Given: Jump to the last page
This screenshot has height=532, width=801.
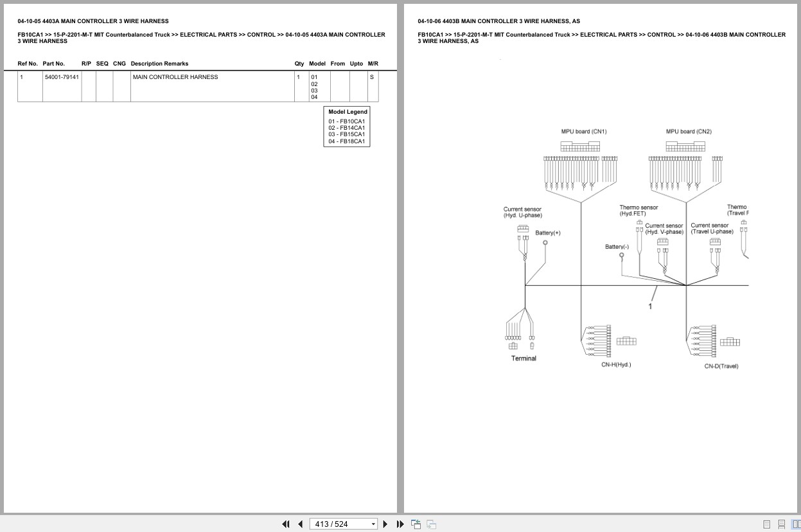Looking at the screenshot, I should click(x=400, y=524).
